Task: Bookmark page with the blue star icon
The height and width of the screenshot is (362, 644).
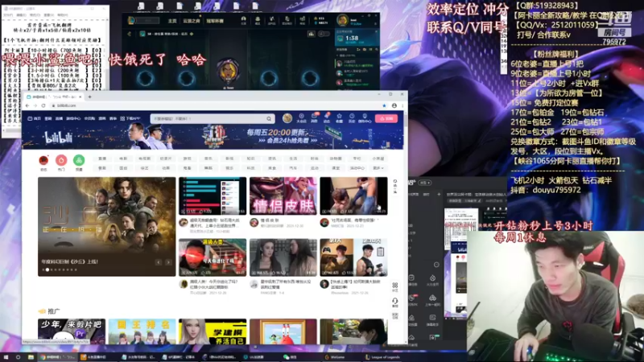Action: pos(385,105)
